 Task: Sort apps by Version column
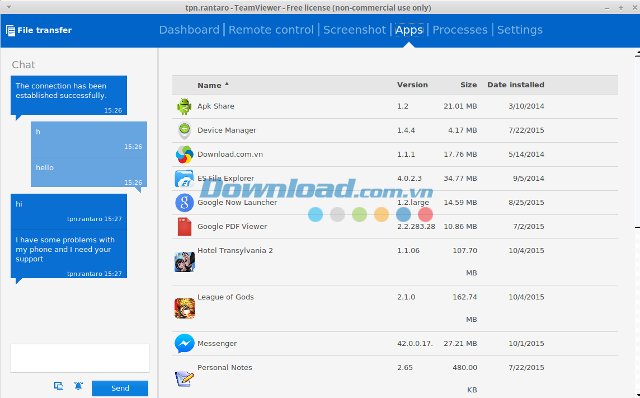(412, 85)
